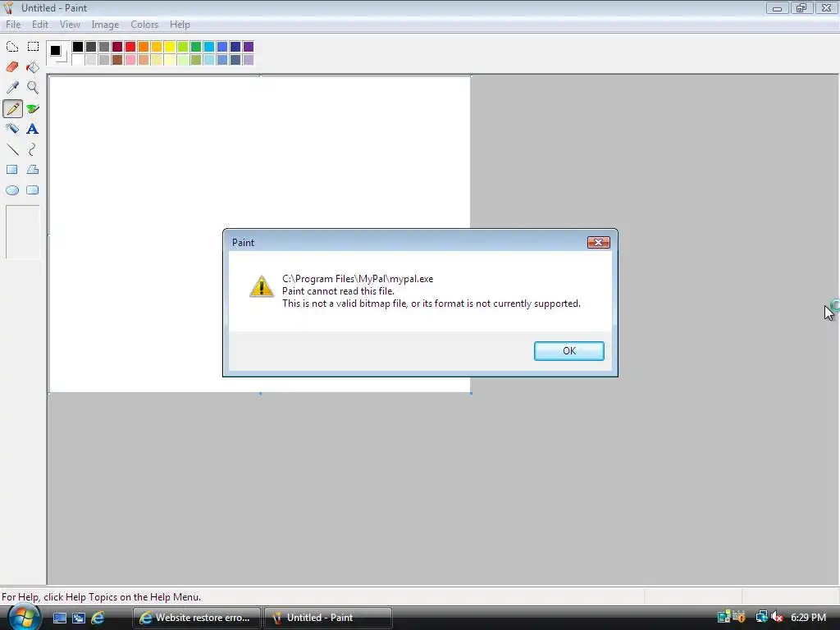840x630 pixels.
Task: Switch to Website restore error taskbar window
Action: click(197, 618)
